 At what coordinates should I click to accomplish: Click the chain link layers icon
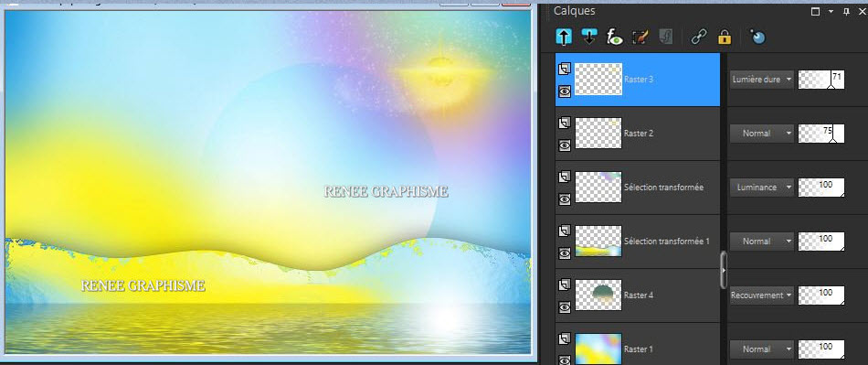(699, 38)
